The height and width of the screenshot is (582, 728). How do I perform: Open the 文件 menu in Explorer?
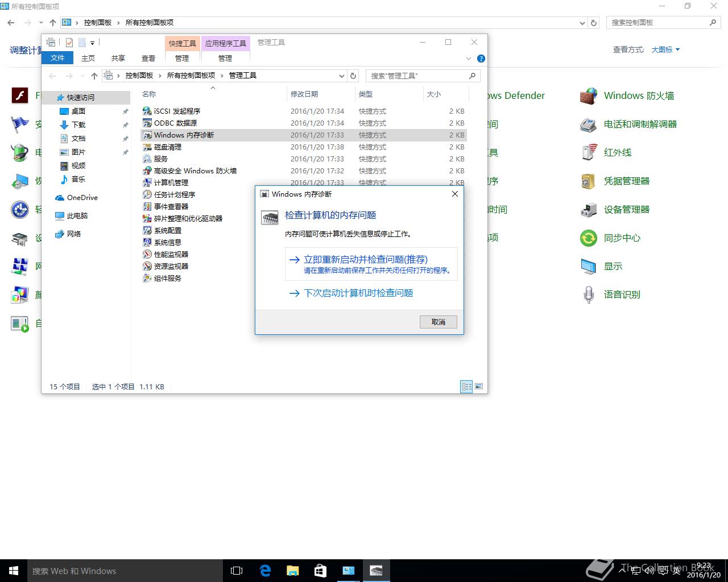pos(57,57)
